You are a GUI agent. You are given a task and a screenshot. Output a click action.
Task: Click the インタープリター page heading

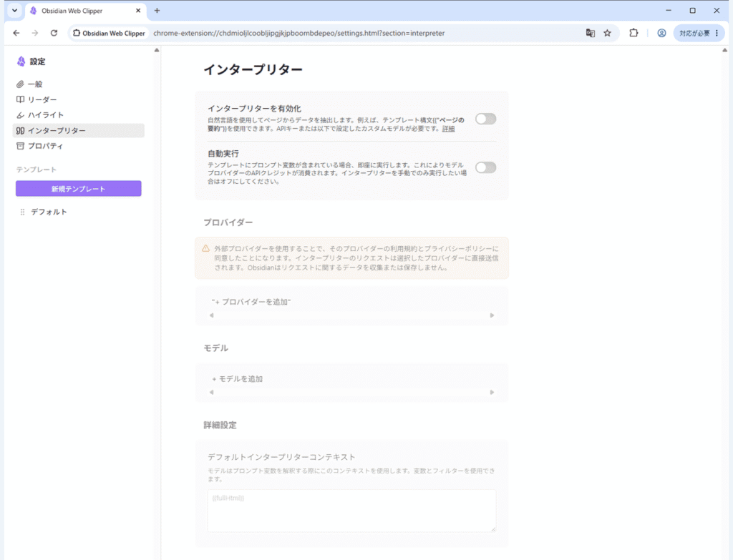coord(253,69)
